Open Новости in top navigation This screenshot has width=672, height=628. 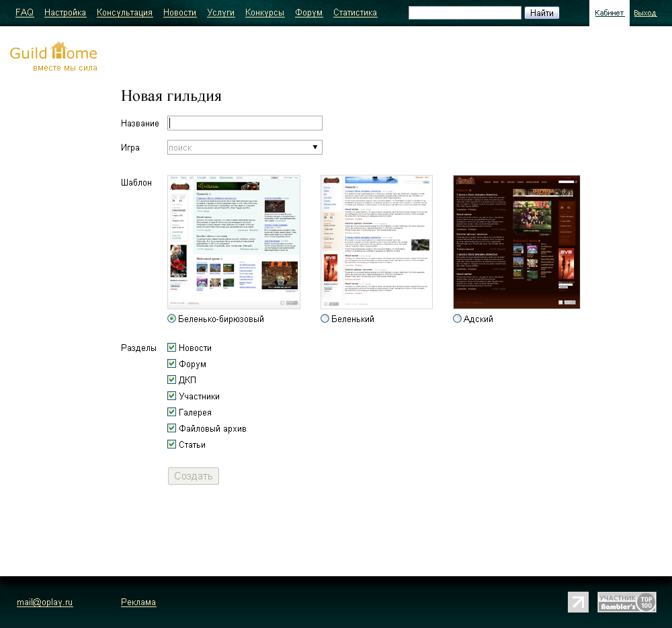179,12
